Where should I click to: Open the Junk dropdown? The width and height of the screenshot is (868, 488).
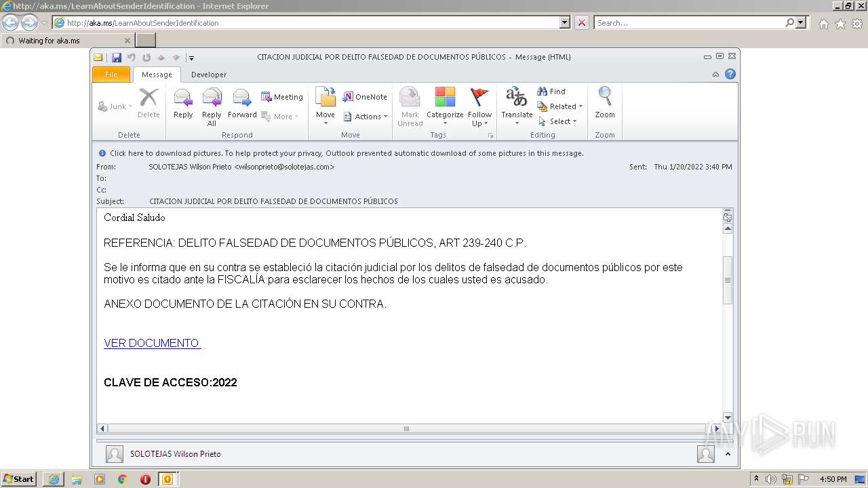[115, 106]
